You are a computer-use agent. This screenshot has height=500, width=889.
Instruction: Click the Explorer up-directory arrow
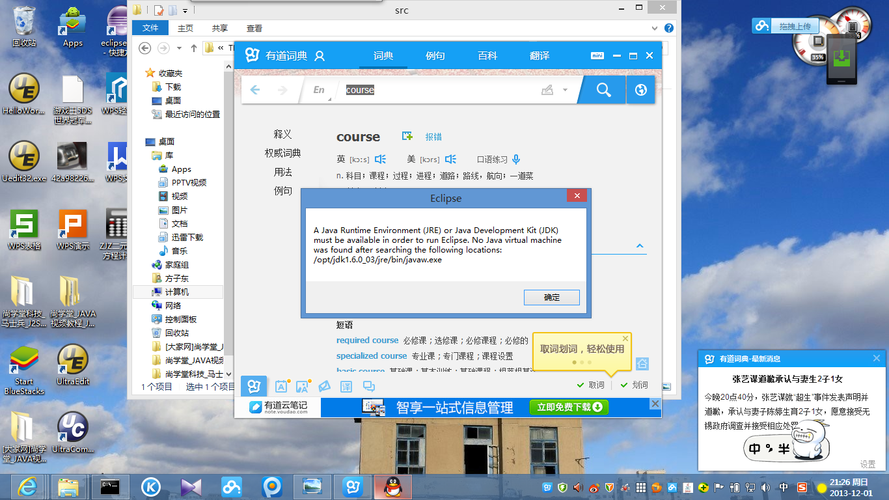tap(194, 48)
